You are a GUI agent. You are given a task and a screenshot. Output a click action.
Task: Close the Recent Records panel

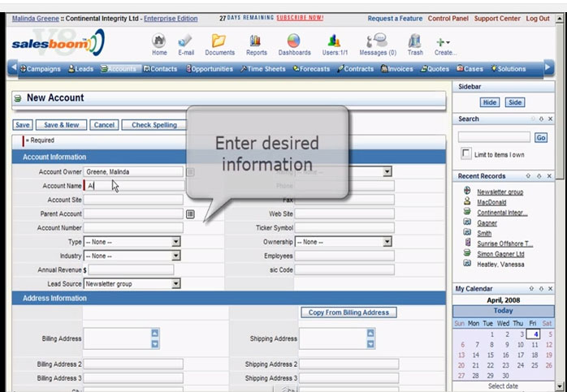(x=550, y=176)
